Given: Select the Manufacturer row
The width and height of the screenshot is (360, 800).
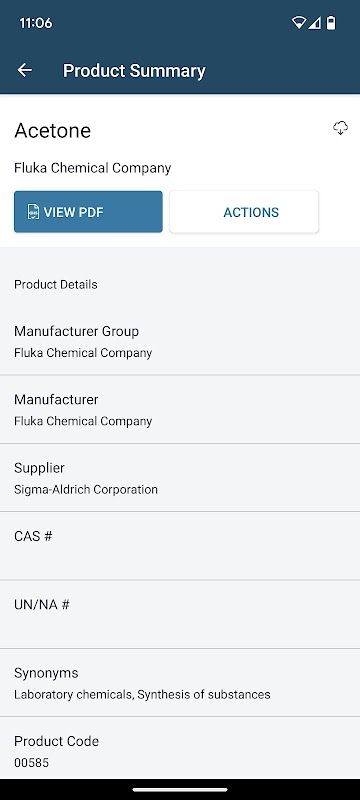Looking at the screenshot, I should (180, 409).
